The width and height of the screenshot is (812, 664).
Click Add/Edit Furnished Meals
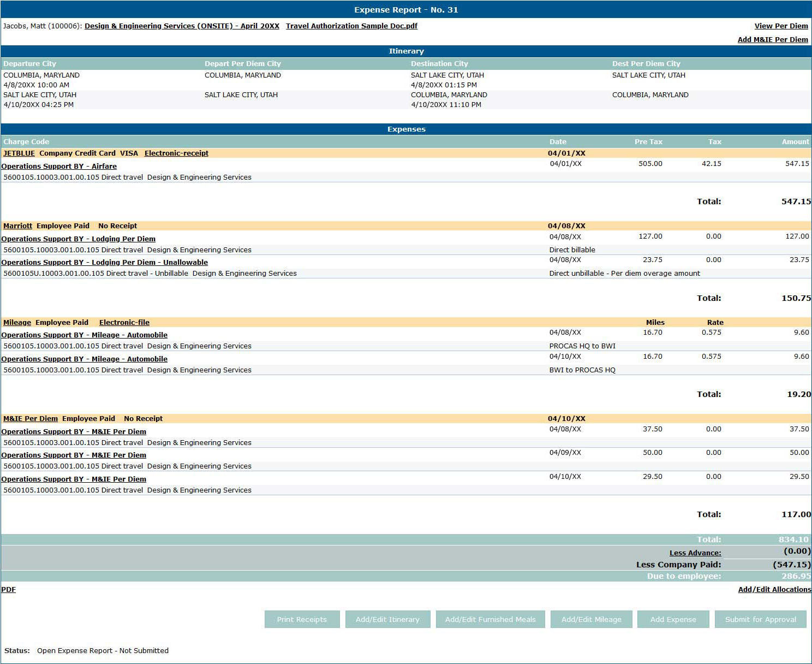click(489, 619)
